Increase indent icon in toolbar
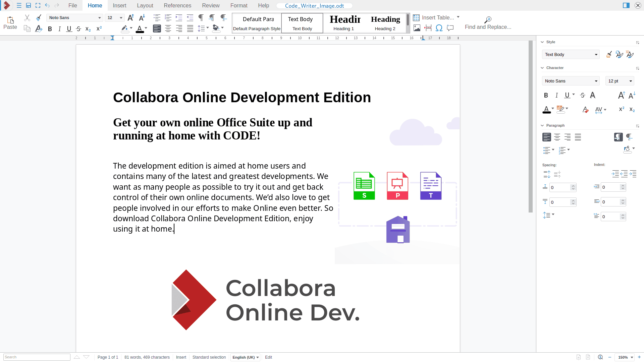The height and width of the screenshot is (362, 644). (x=179, y=18)
